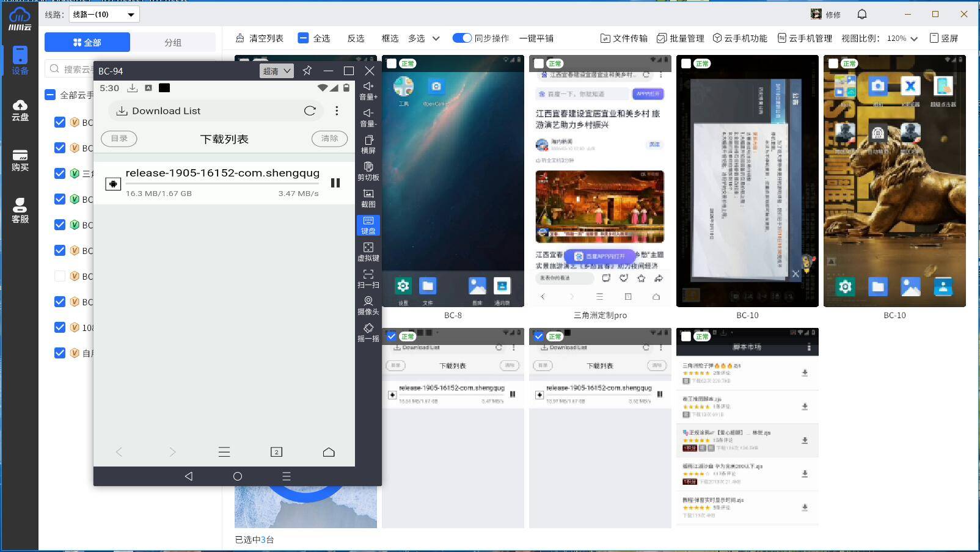Check the unchecked BC device checkbox in list
This screenshot has width=980, height=552.
(60, 276)
